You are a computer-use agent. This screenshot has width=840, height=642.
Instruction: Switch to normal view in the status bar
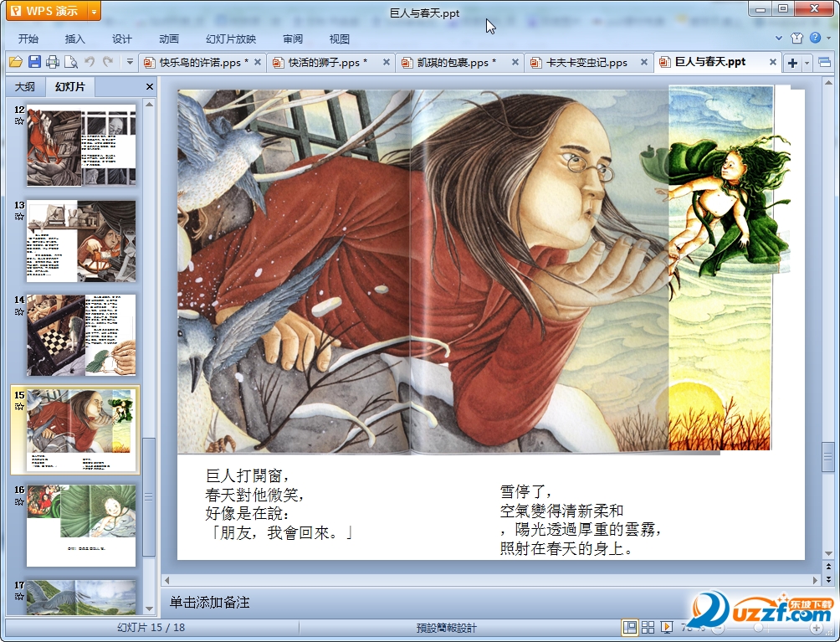pyautogui.click(x=630, y=627)
